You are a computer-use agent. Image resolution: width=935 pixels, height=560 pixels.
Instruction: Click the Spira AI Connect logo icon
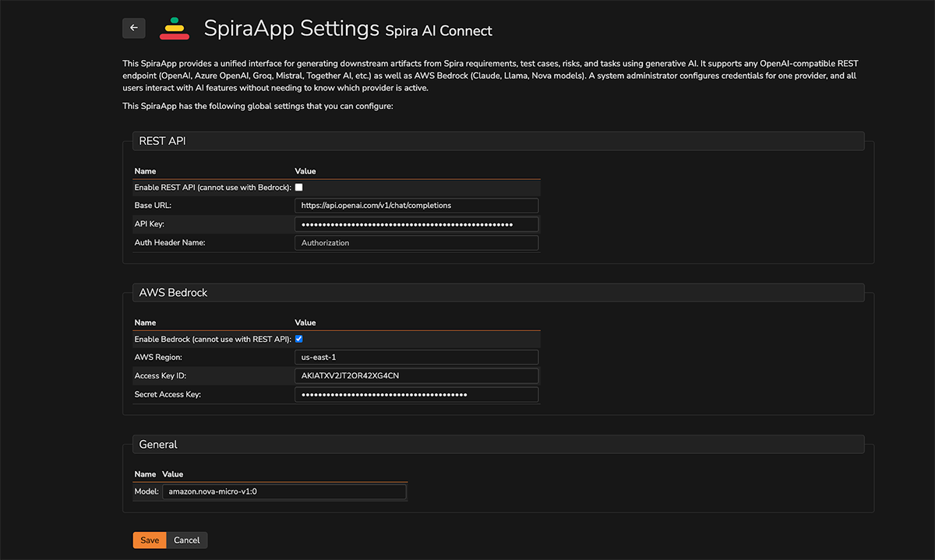(175, 28)
